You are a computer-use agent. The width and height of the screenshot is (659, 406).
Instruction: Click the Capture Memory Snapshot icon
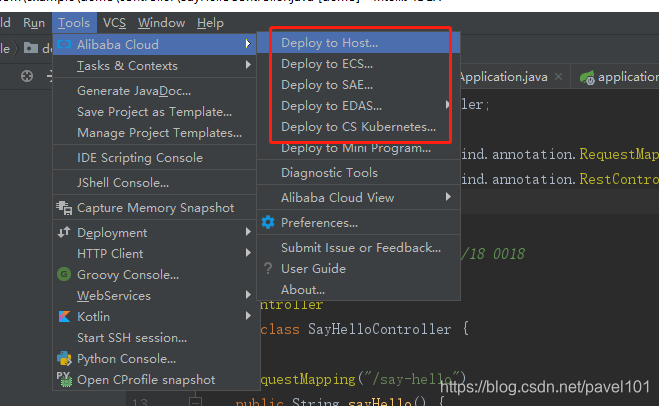coord(64,208)
